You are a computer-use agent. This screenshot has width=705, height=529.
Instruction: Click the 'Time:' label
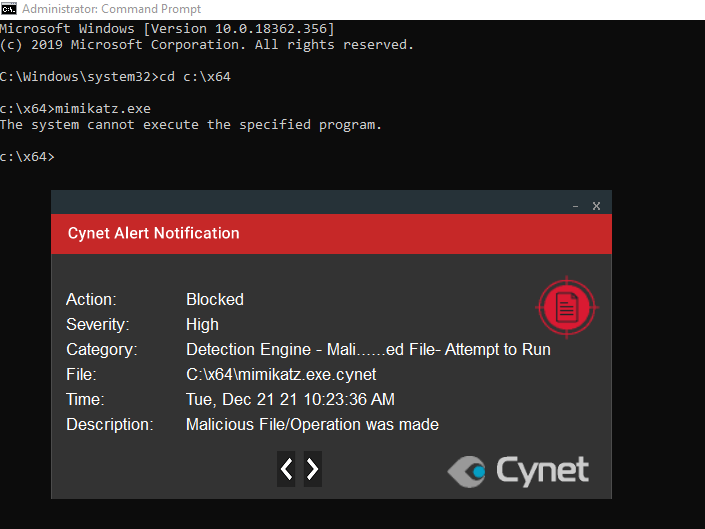(x=85, y=399)
